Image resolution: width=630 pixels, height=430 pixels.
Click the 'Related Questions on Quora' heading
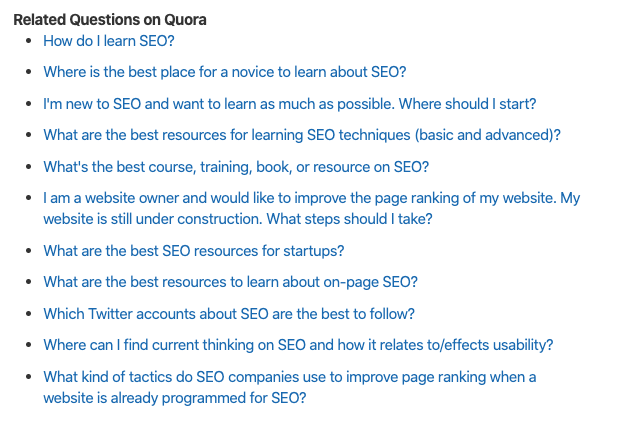click(x=110, y=20)
